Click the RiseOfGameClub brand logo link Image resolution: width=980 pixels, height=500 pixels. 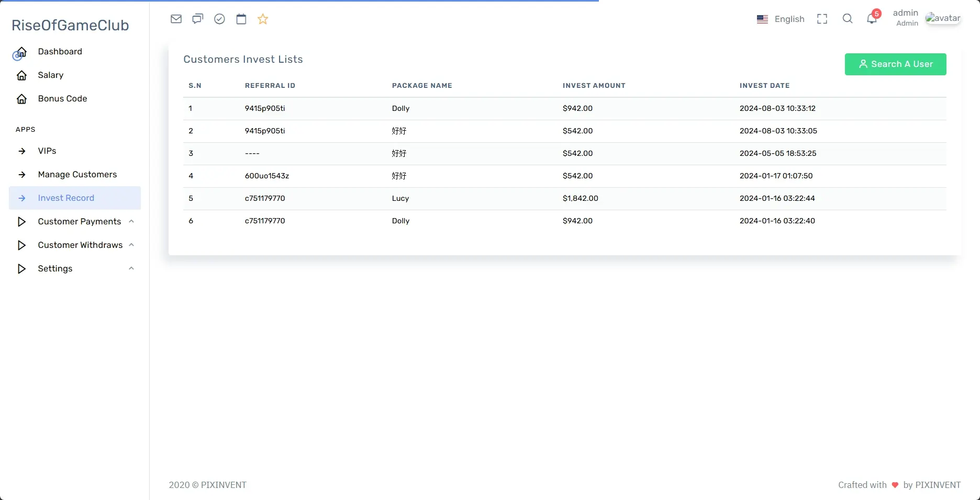pyautogui.click(x=70, y=26)
